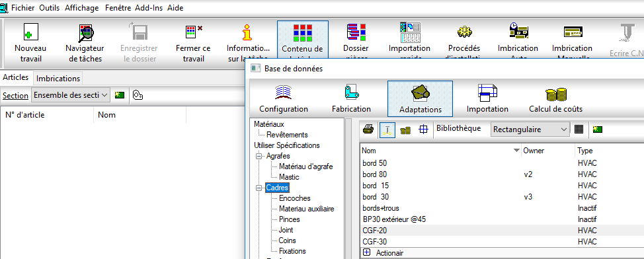
Task: Click the Owner column header
Action: 547,151
